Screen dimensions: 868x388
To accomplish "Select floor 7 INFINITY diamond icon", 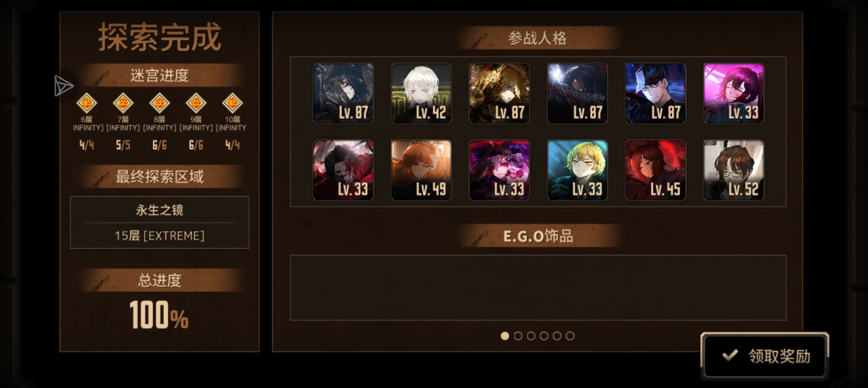I will 123,102.
